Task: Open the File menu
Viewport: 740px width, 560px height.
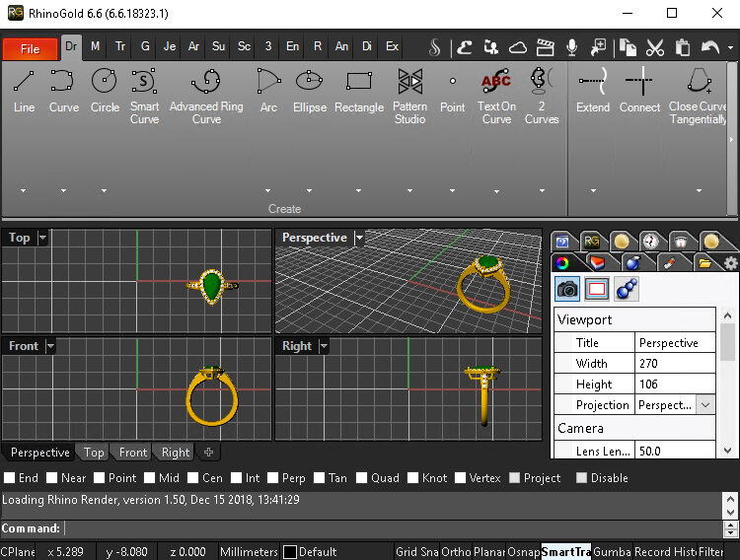Action: click(30, 48)
